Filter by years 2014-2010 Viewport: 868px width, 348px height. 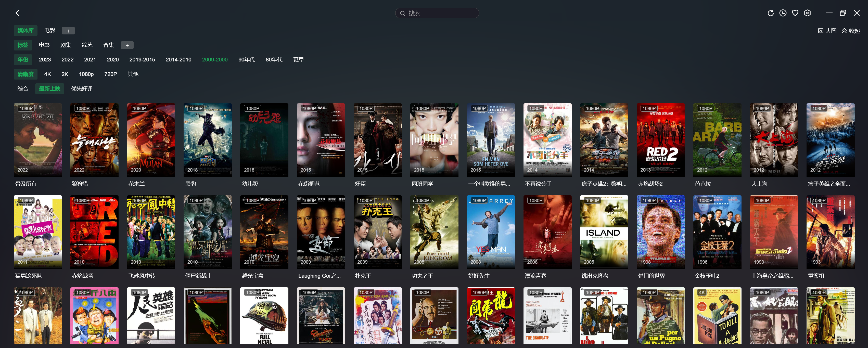(x=178, y=60)
